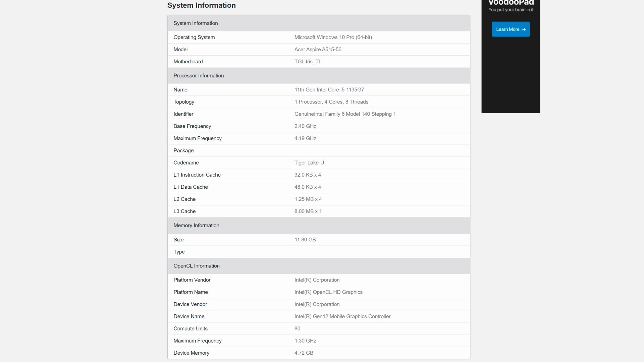Select the Processor Information section header
Viewport: 644px width, 362px height.
199,76
